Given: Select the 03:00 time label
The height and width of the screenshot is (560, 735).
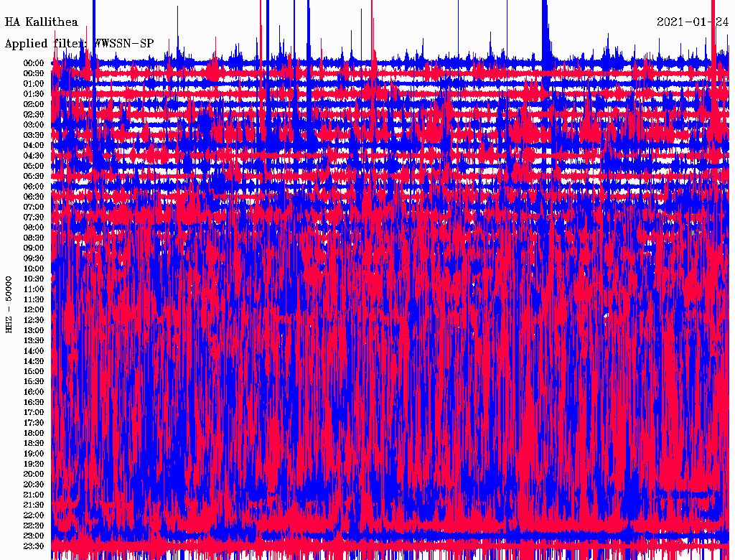Looking at the screenshot, I should [x=34, y=125].
